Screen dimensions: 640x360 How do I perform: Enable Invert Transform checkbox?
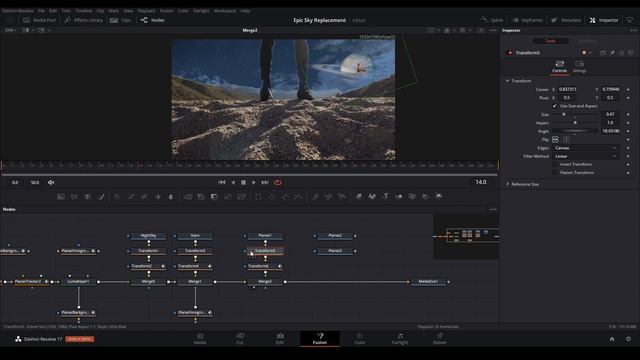[555, 164]
